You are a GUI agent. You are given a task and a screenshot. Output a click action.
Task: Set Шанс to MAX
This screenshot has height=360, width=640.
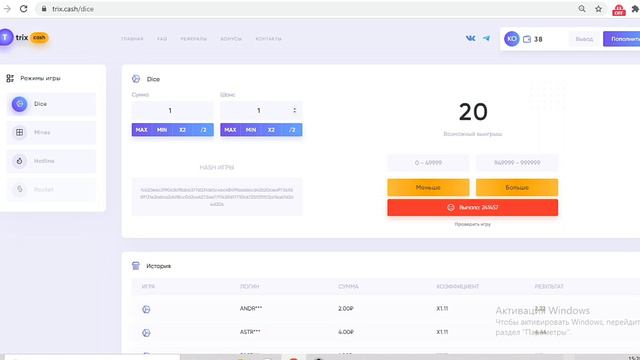[230, 130]
